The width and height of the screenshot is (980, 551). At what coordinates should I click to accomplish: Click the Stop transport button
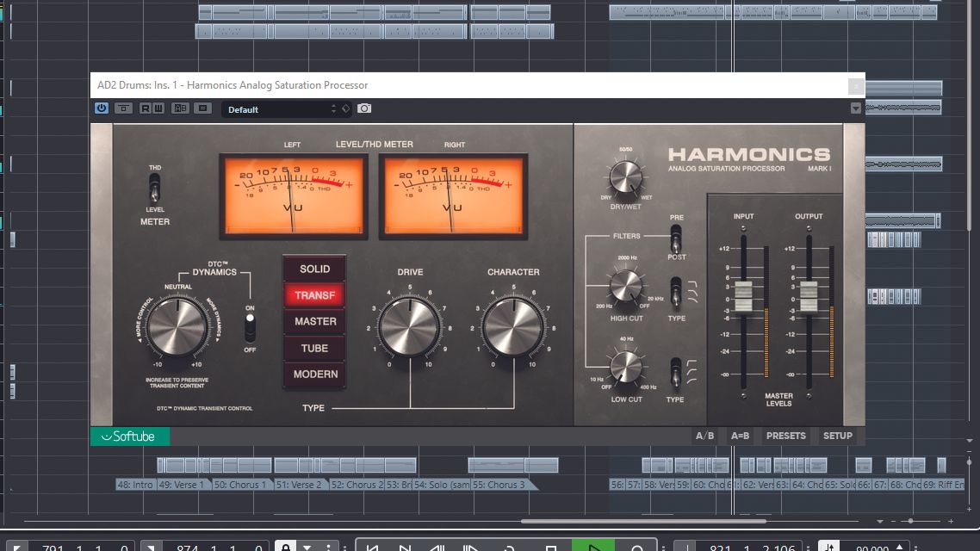pyautogui.click(x=550, y=548)
